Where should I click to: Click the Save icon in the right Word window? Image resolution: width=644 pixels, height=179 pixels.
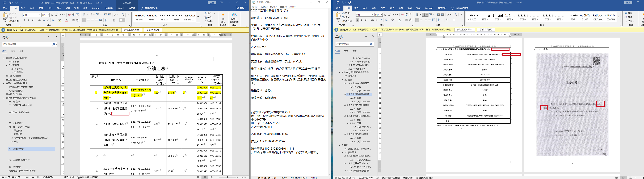click(x=338, y=2)
